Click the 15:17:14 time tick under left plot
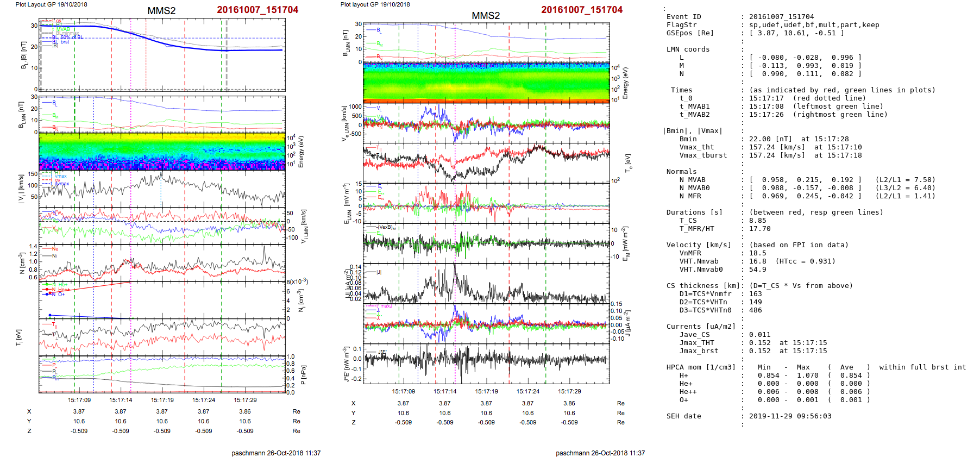 121,400
